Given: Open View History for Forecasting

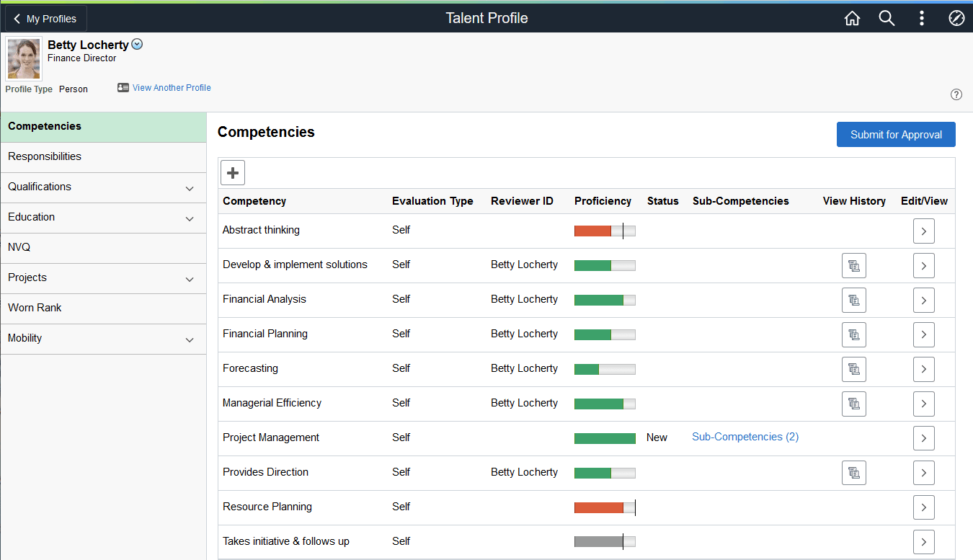Looking at the screenshot, I should pyautogui.click(x=854, y=369).
